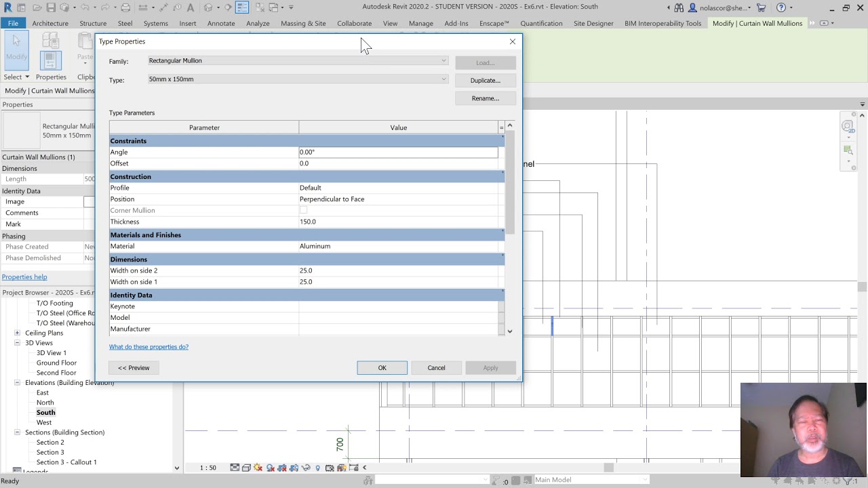
Task: Click the Cancel button in Type Properties
Action: 436,368
